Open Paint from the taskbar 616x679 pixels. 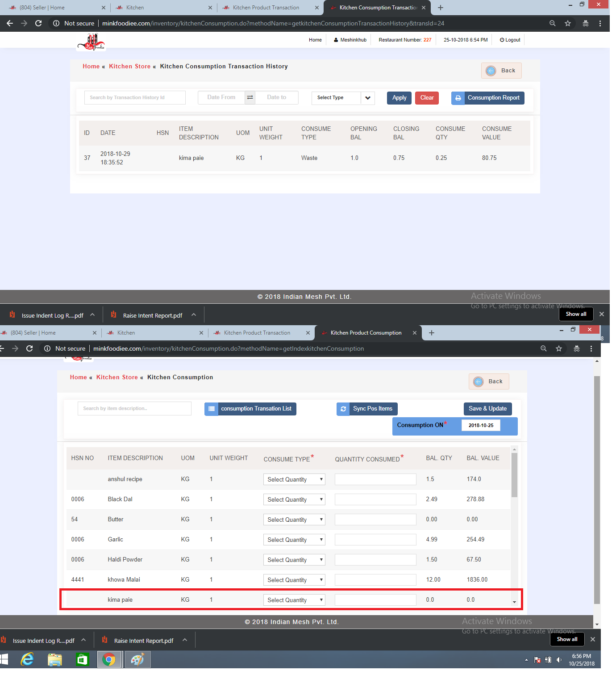pyautogui.click(x=137, y=659)
